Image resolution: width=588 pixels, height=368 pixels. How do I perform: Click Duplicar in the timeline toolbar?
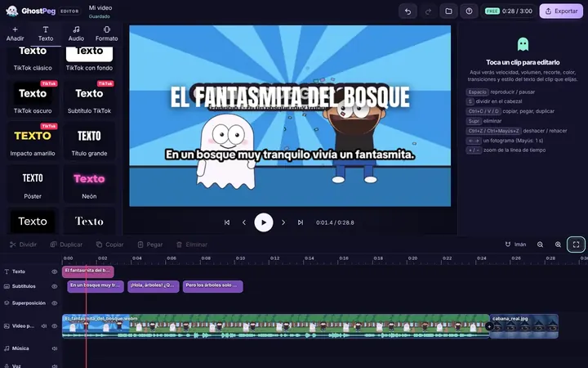tap(66, 245)
